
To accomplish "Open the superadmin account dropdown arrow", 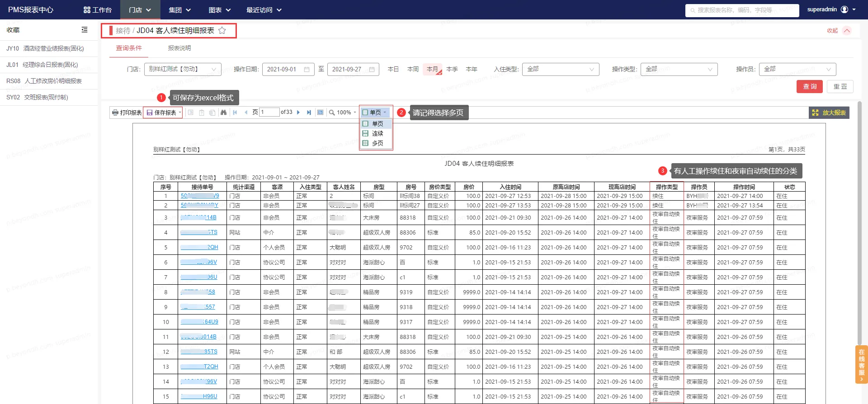I will (854, 9).
